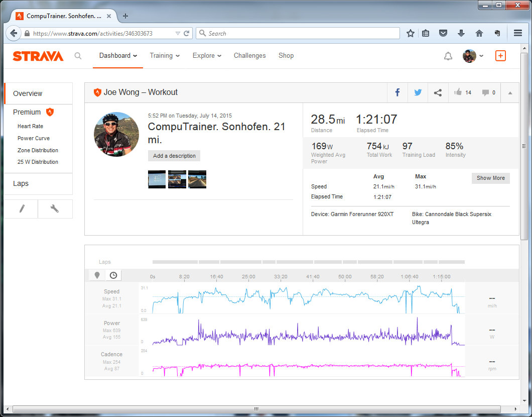Open the first activity photo thumbnail

(157, 179)
